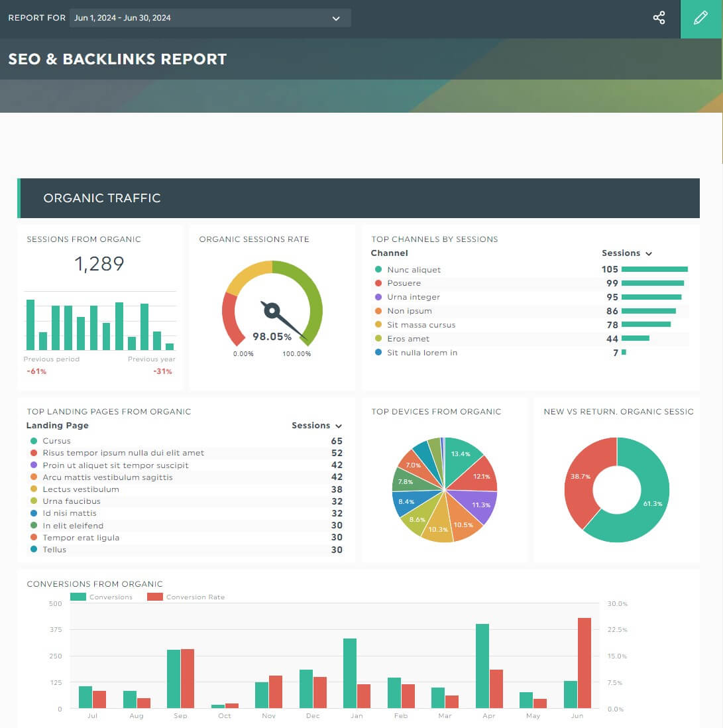Click the 1,289 sessions value
723x728 pixels.
point(99,264)
